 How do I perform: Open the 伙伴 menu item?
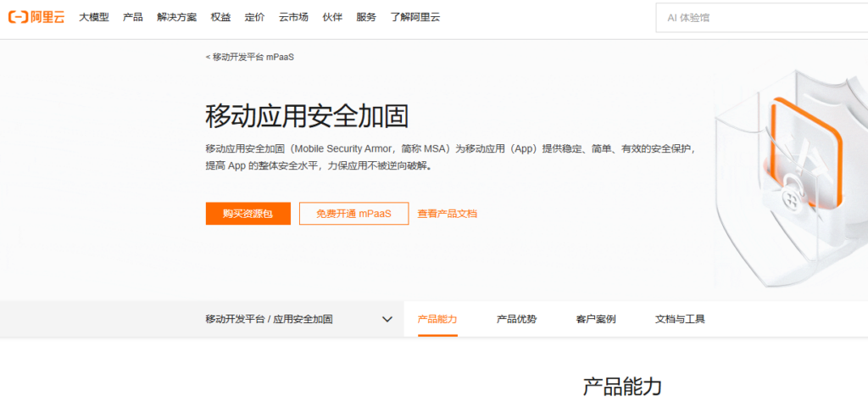pos(332,17)
